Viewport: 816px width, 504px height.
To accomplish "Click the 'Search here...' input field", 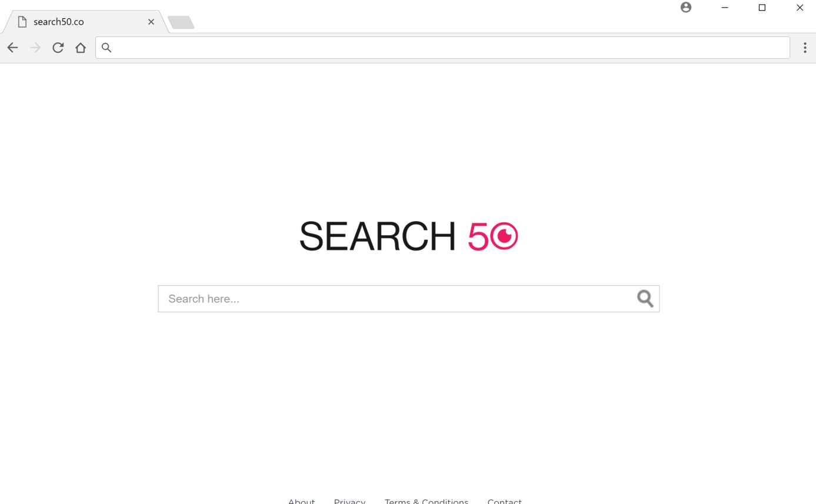I will click(x=398, y=299).
